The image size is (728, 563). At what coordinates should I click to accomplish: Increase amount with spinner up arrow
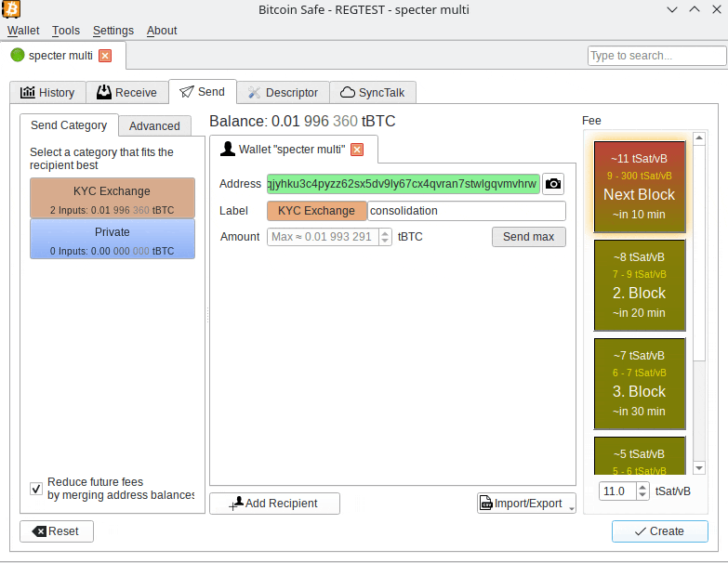pyautogui.click(x=385, y=233)
